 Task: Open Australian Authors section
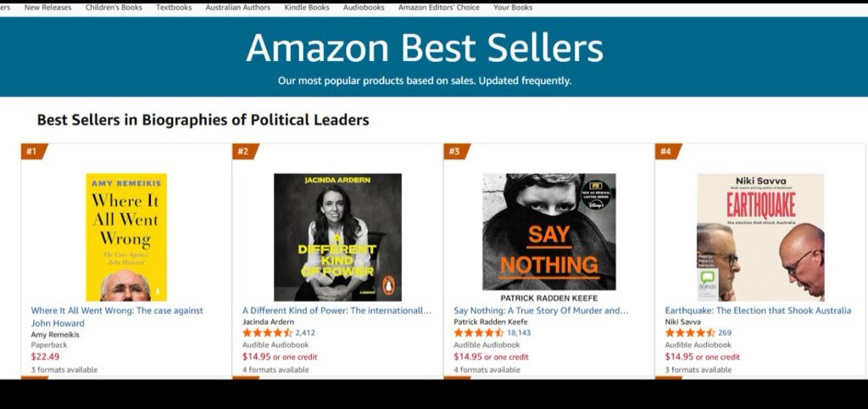(x=237, y=8)
